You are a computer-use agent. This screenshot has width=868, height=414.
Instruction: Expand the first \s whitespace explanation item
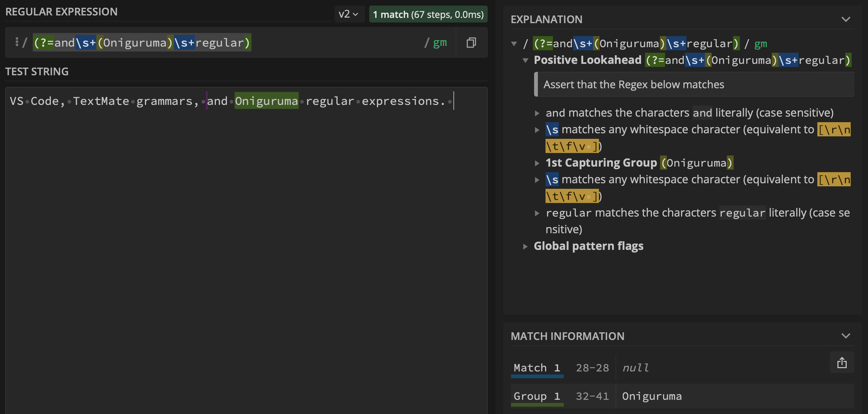click(x=537, y=130)
